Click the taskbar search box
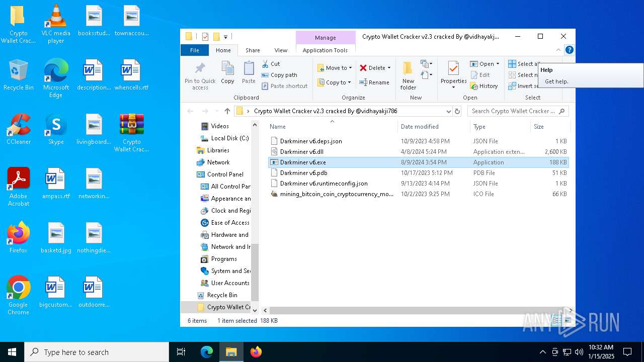Viewport: 644px width, 362px height. click(97, 352)
